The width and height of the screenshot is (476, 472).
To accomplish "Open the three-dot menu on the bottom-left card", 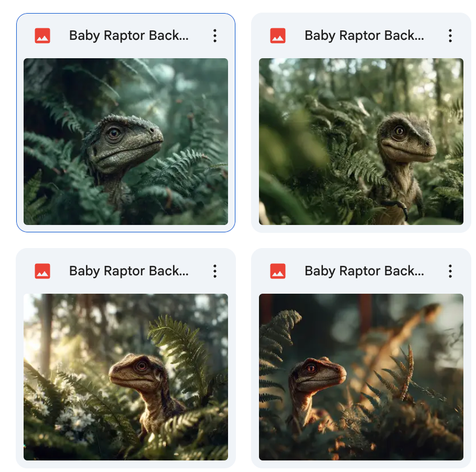I will click(x=214, y=271).
